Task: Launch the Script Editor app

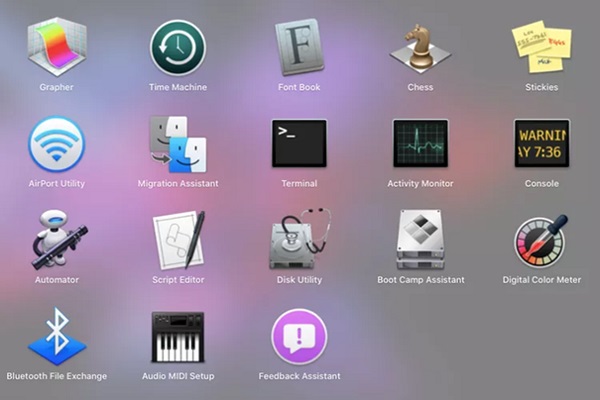Action: pos(178,240)
